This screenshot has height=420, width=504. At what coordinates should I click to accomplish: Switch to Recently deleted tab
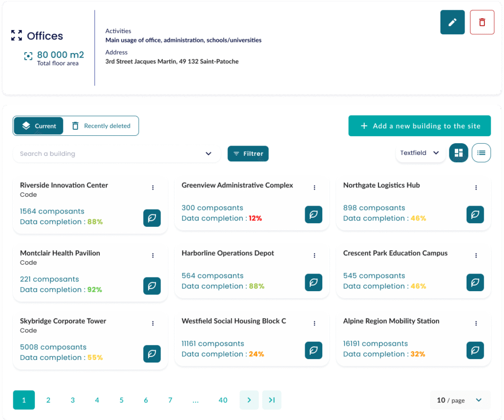tap(101, 126)
